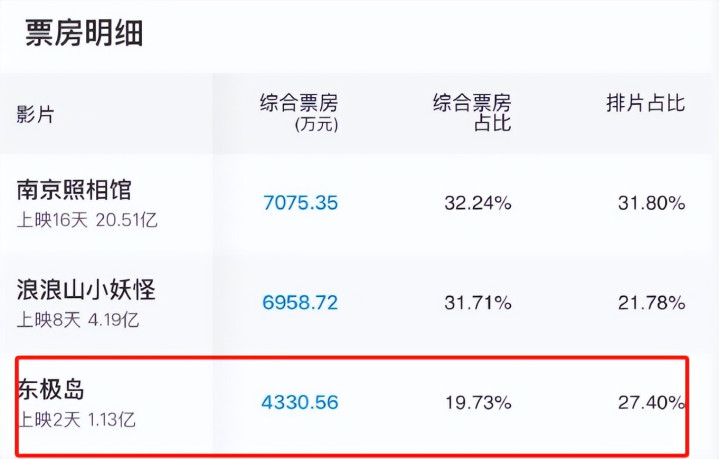Sort by 综合票房占比 column header
The width and height of the screenshot is (719, 459).
[471, 112]
